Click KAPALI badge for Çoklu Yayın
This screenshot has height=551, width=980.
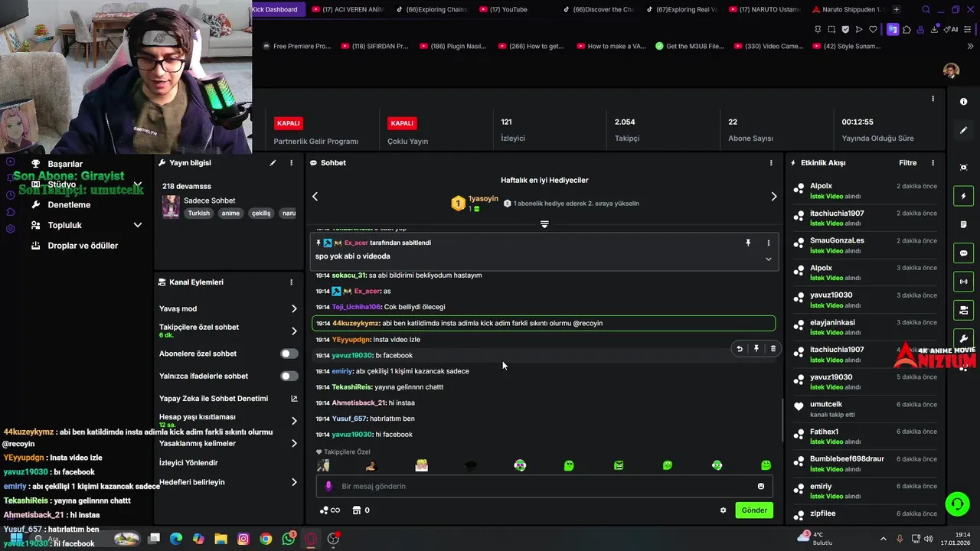click(x=402, y=123)
